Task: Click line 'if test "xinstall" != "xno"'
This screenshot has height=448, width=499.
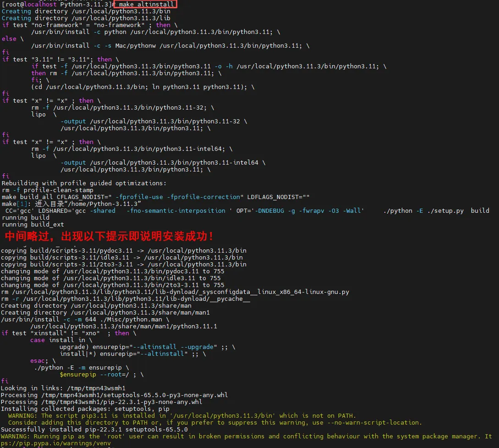Action: point(68,333)
